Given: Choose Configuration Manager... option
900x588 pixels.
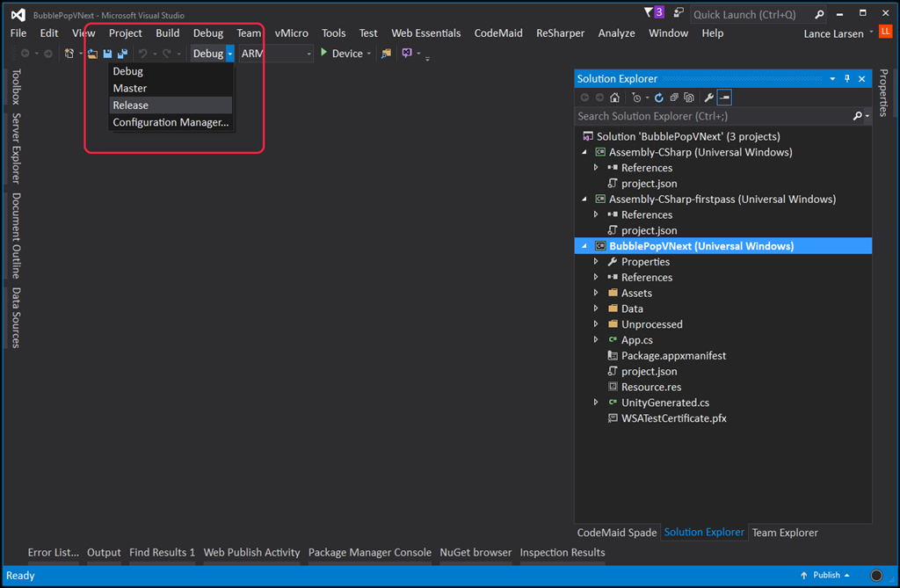Looking at the screenshot, I should point(171,122).
